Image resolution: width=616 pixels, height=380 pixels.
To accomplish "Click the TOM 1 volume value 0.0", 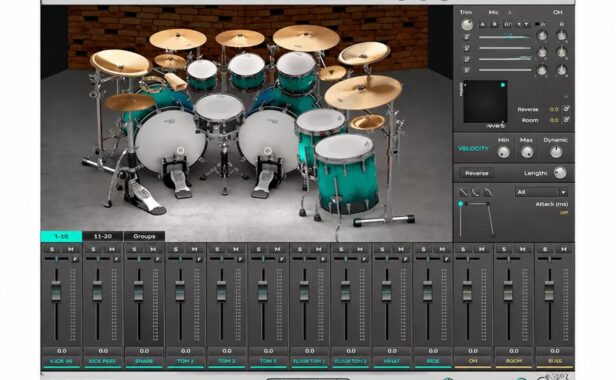I will pyautogui.click(x=185, y=351).
